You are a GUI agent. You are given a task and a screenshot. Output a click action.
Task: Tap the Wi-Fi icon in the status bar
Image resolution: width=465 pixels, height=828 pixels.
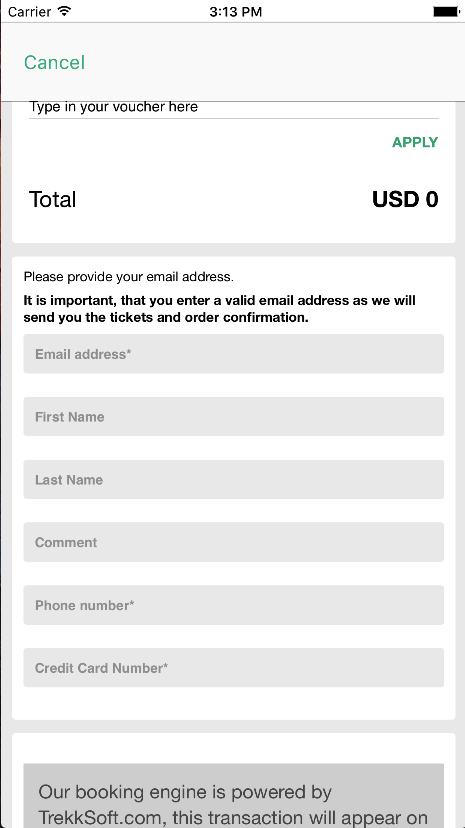pyautogui.click(x=64, y=11)
